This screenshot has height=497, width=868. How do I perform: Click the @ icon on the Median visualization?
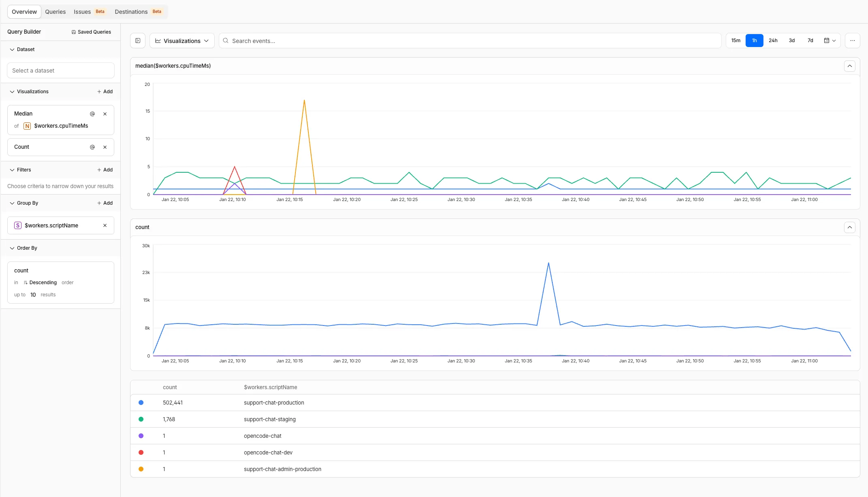pyautogui.click(x=92, y=114)
